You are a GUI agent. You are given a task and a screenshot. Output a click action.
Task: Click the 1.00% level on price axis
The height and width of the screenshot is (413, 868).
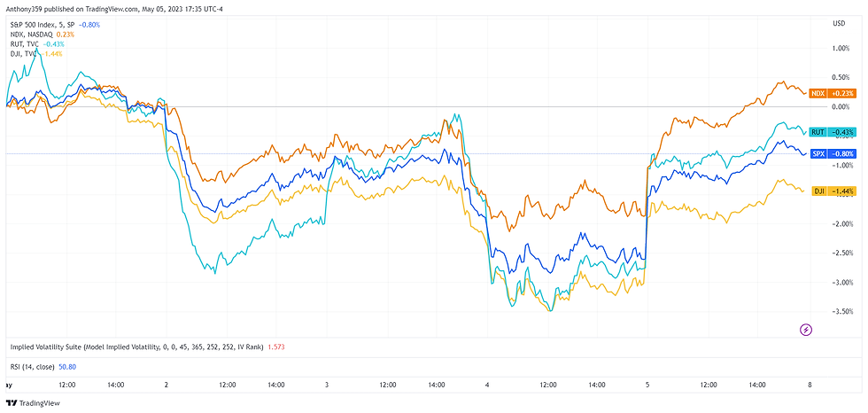tap(841, 49)
